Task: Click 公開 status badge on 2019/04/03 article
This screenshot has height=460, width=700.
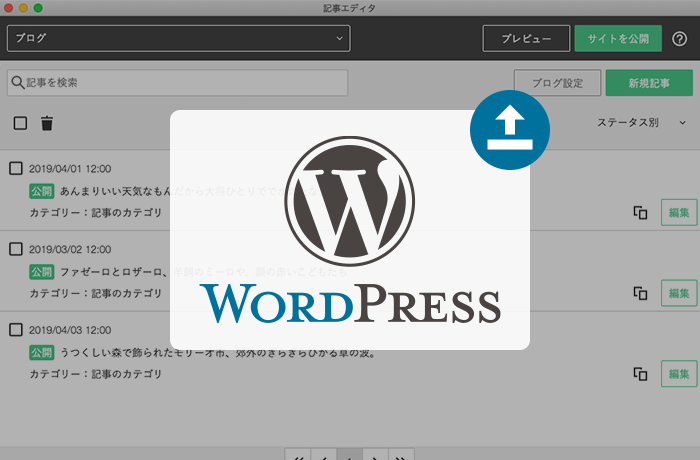Action: pos(42,352)
